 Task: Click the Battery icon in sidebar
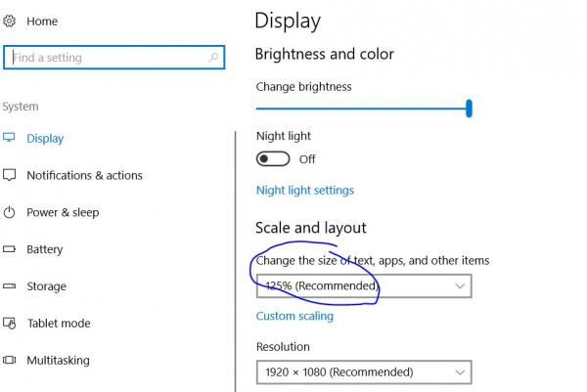(9, 248)
